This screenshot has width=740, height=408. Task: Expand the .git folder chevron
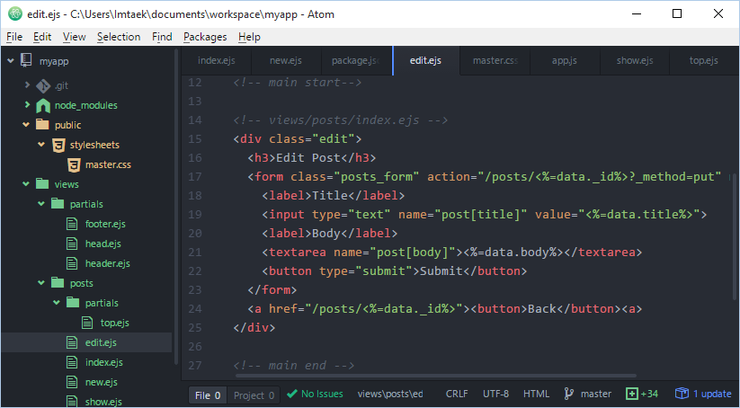point(27,85)
